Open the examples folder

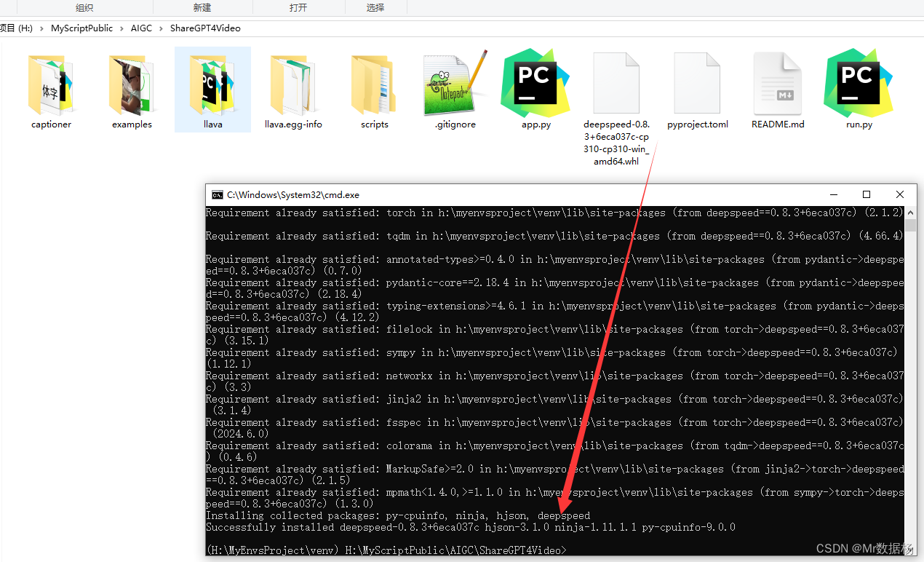tap(132, 84)
